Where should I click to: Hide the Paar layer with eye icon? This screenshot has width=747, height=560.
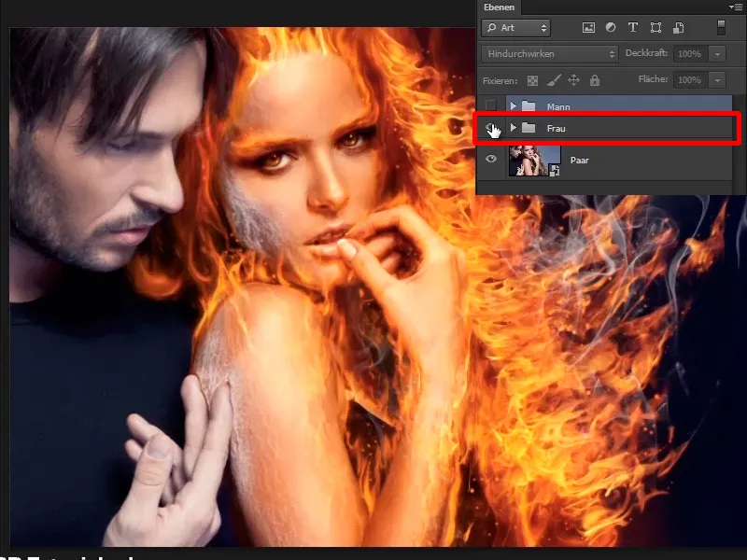click(491, 159)
